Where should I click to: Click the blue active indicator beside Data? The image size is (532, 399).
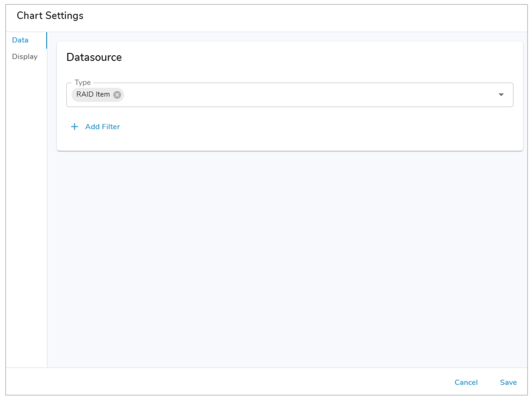47,40
